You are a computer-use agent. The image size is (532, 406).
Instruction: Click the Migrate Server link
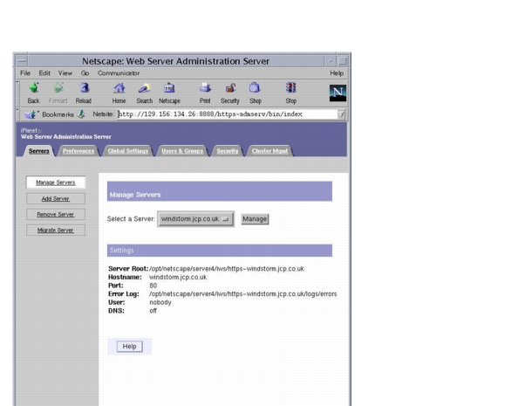tap(56, 230)
